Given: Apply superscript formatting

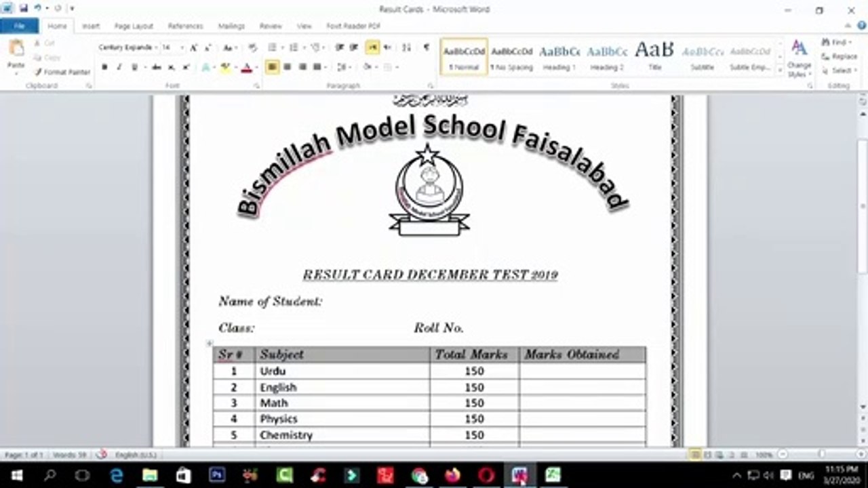Looking at the screenshot, I should pos(186,67).
